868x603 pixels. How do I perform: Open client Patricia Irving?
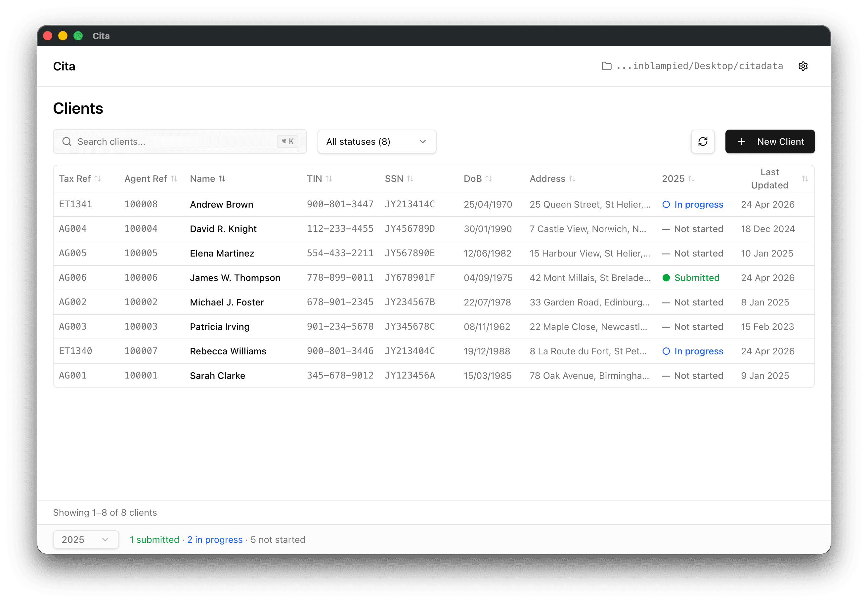tap(220, 327)
